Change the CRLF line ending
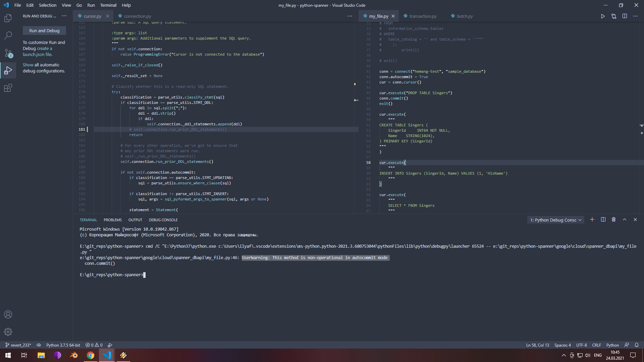The image size is (644, 362). pyautogui.click(x=596, y=345)
